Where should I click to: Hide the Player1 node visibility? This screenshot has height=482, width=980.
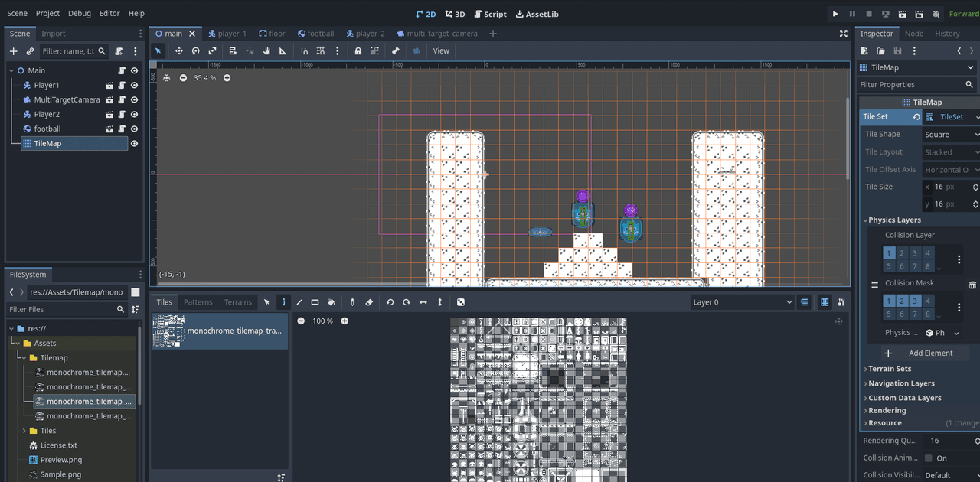click(134, 85)
